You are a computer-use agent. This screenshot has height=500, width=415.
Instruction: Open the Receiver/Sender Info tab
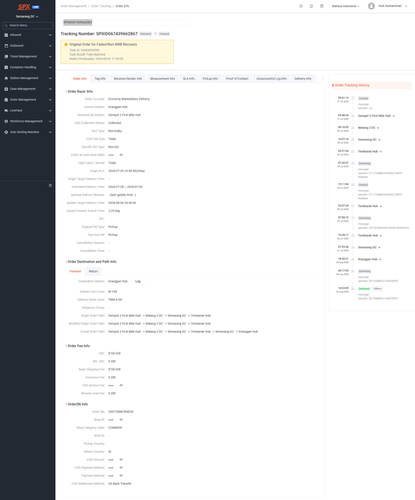tap(128, 79)
